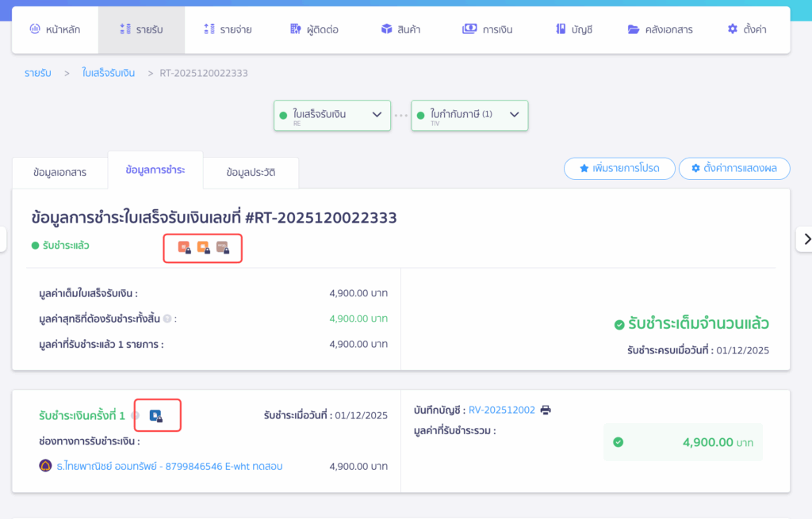Click the สินค้า products cube icon
The width and height of the screenshot is (812, 519).
click(386, 30)
